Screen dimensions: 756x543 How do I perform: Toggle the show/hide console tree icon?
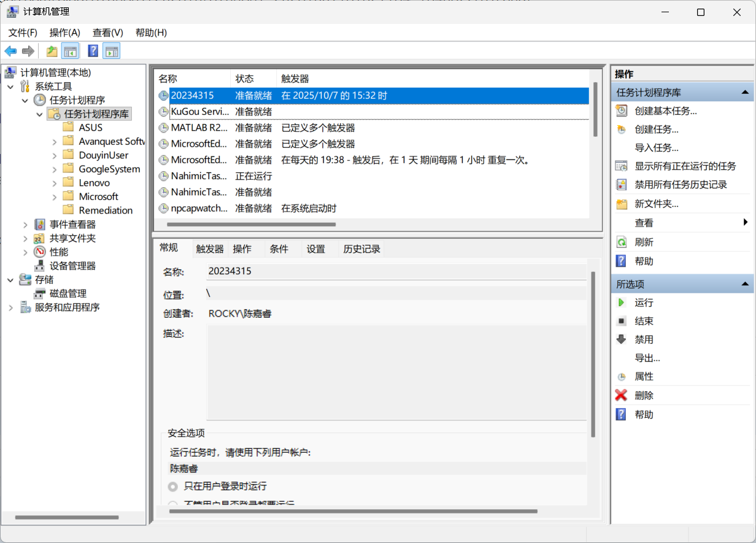coord(71,51)
